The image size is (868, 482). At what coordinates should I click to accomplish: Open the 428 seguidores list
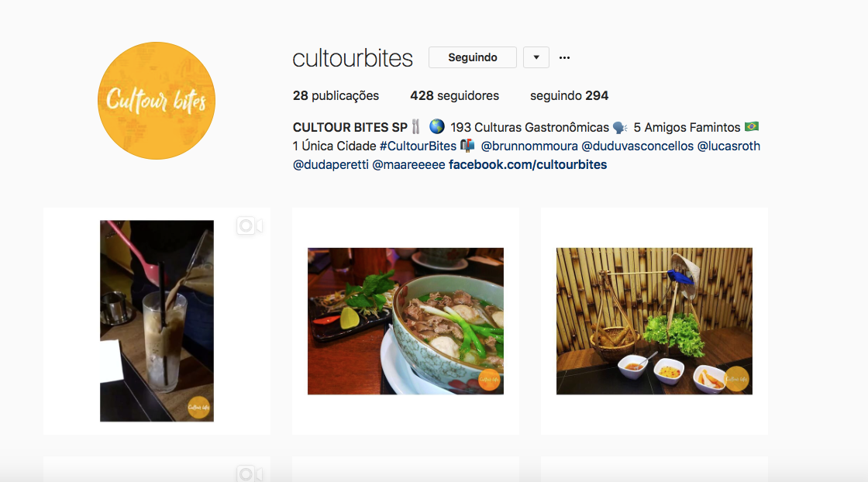pyautogui.click(x=454, y=96)
